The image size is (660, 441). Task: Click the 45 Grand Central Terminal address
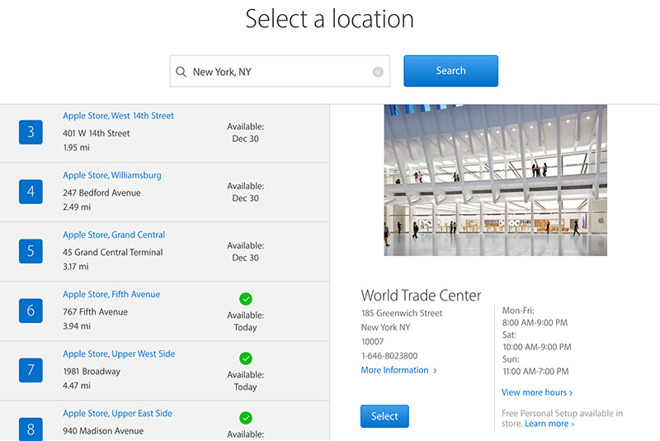tap(112, 252)
